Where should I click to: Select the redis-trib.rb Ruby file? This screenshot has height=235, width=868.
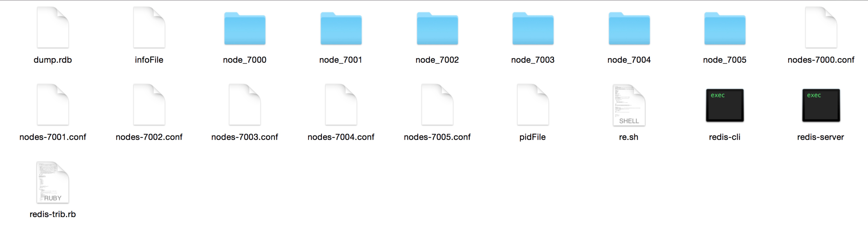point(53,182)
